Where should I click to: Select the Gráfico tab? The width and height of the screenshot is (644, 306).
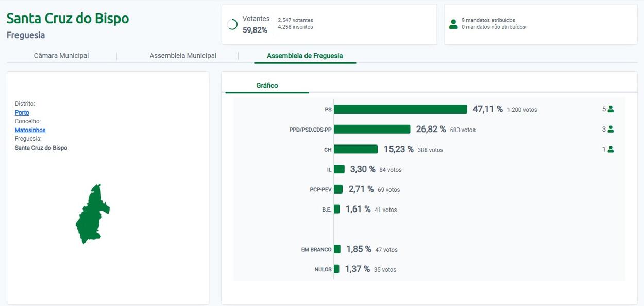tap(267, 86)
